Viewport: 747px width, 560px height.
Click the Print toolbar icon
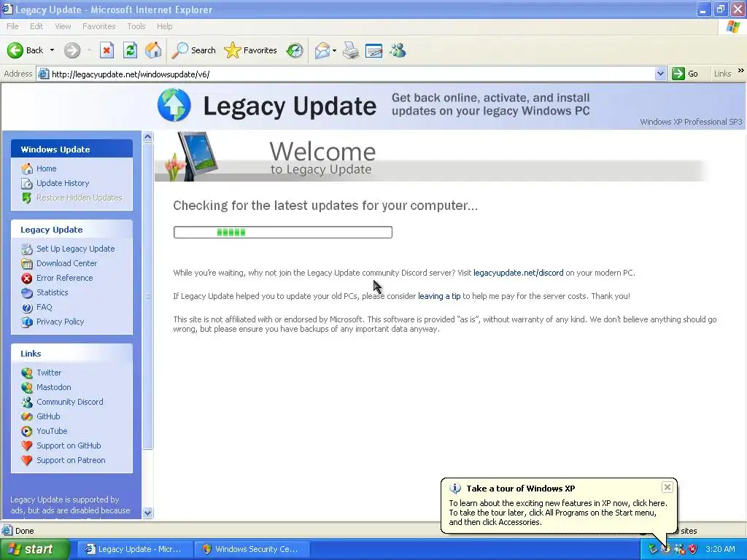(351, 50)
